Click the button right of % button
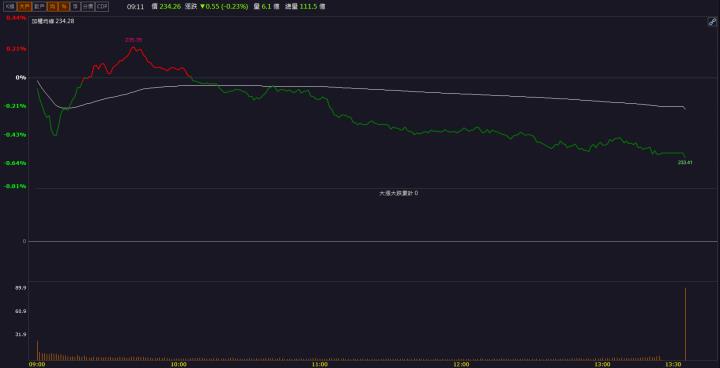720x368 pixels. click(x=75, y=6)
